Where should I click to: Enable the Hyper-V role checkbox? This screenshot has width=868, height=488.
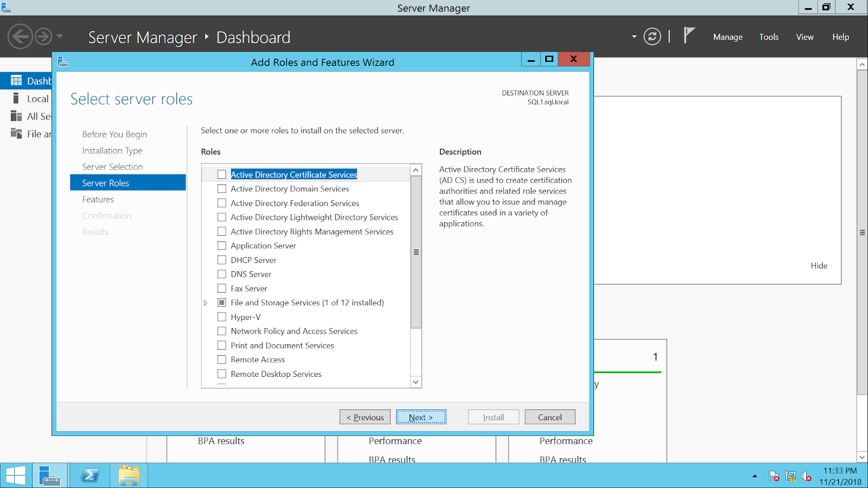pos(221,316)
